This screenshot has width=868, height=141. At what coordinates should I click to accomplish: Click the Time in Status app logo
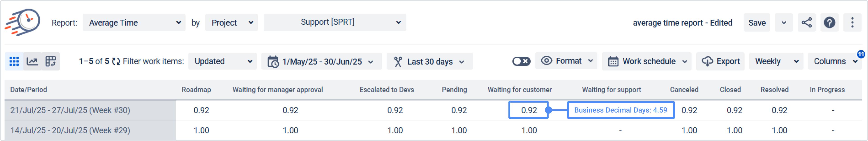click(23, 22)
